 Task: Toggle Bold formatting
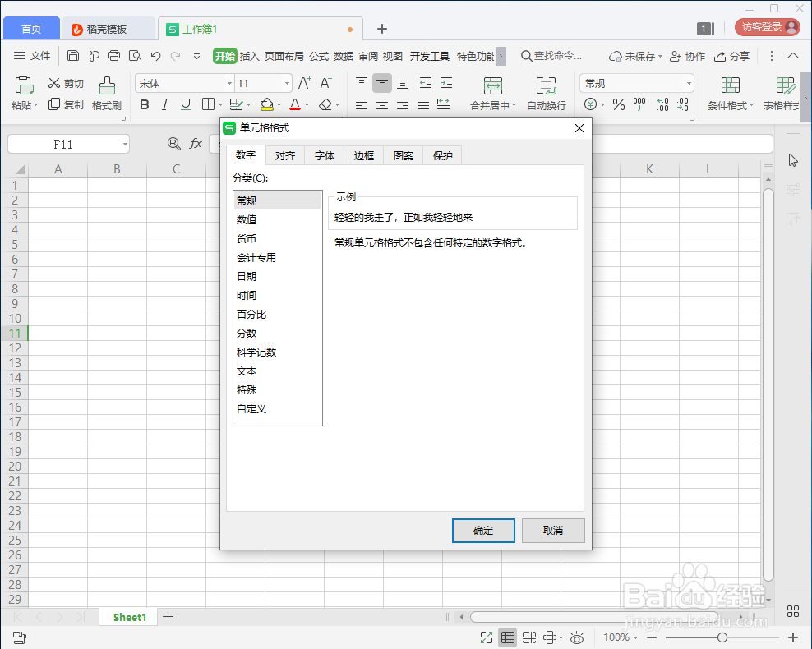point(145,104)
